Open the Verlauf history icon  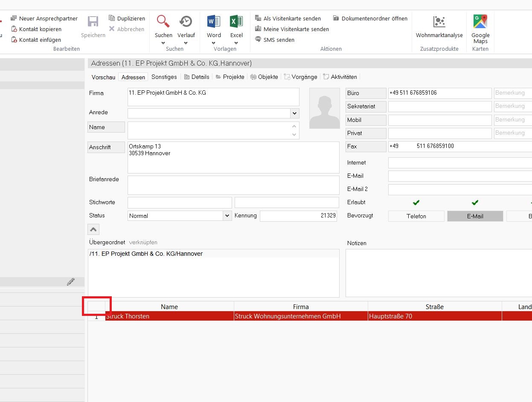click(x=186, y=21)
